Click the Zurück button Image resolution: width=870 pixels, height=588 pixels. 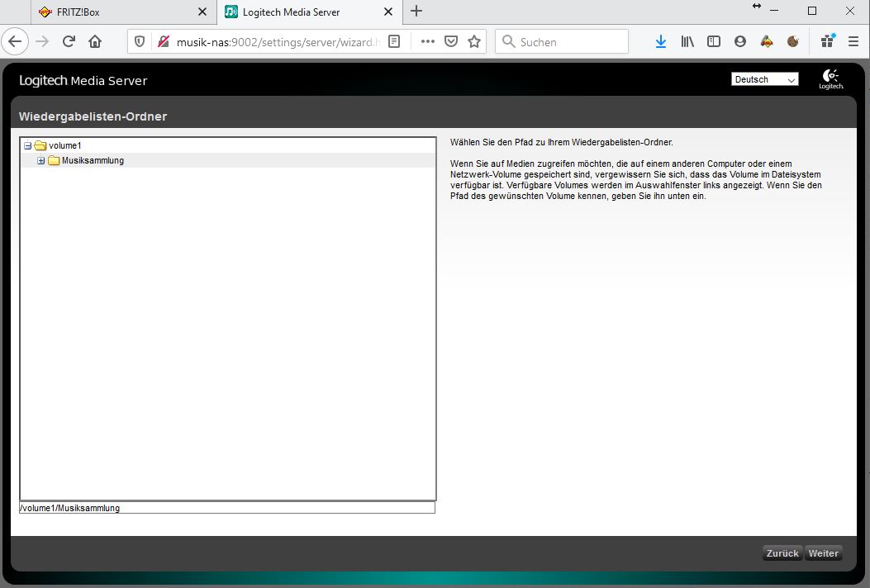pos(782,553)
